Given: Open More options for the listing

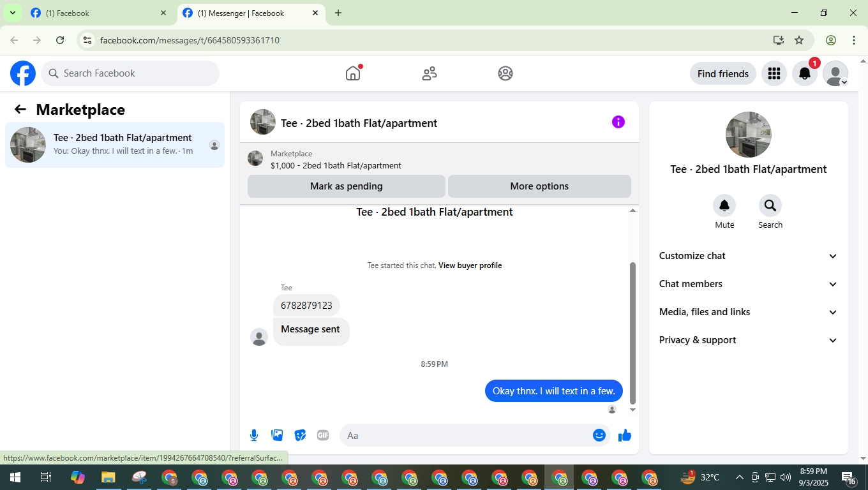Looking at the screenshot, I should click(539, 186).
